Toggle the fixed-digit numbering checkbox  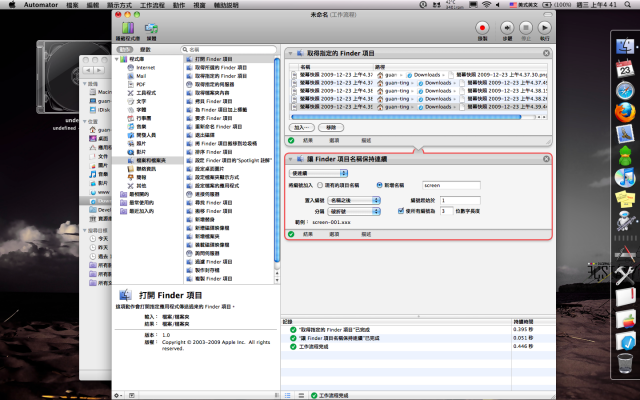pyautogui.click(x=401, y=211)
